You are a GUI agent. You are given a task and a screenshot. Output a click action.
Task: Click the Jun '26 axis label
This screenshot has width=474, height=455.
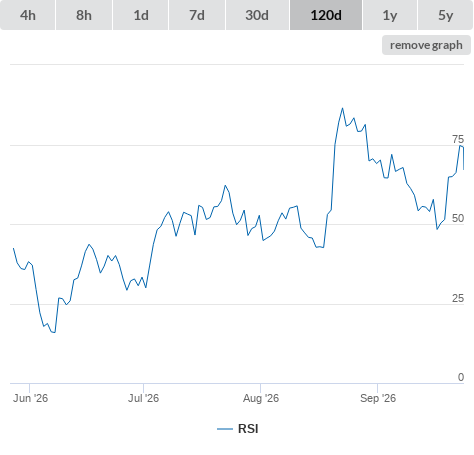pos(30,398)
